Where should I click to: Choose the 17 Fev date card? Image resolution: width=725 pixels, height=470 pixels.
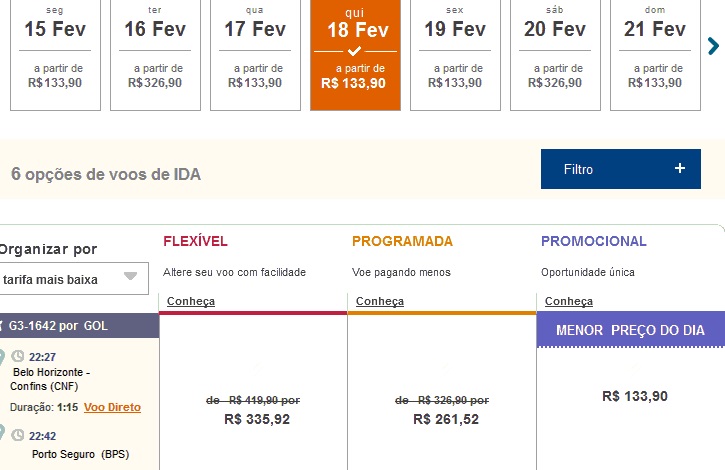(255, 54)
